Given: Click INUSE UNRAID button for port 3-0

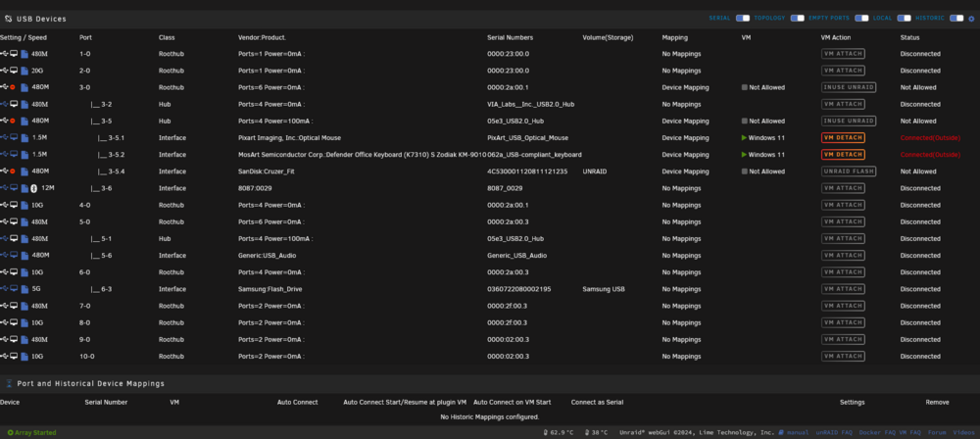Looking at the screenshot, I should (x=848, y=87).
